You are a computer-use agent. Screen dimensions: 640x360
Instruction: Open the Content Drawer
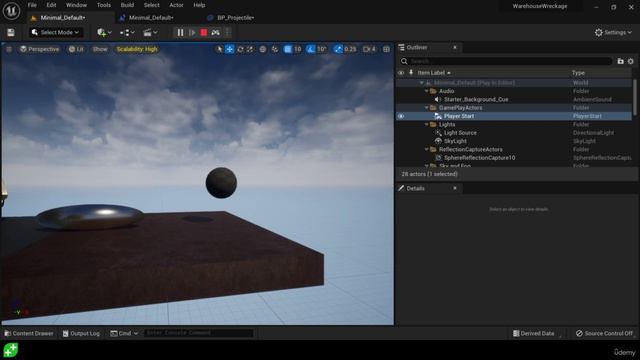(29, 333)
